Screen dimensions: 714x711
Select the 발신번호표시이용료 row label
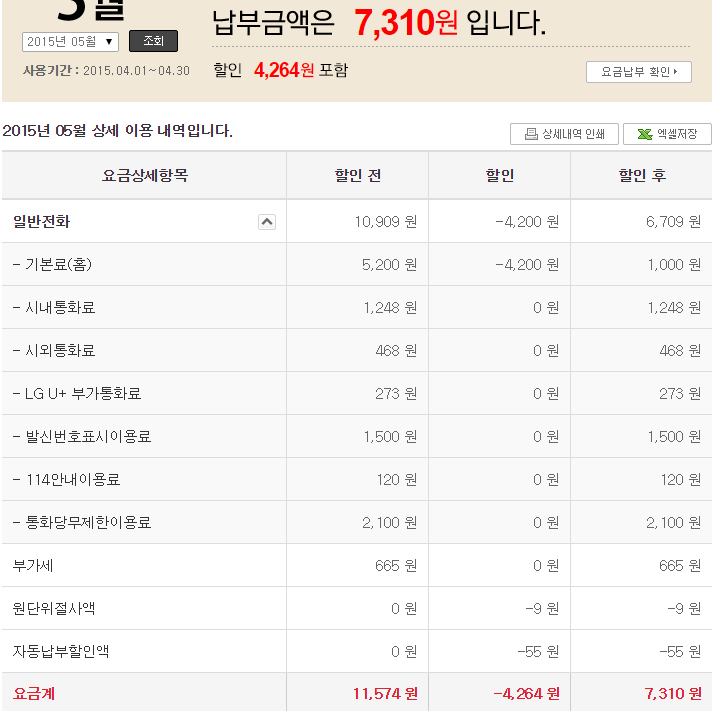click(82, 437)
